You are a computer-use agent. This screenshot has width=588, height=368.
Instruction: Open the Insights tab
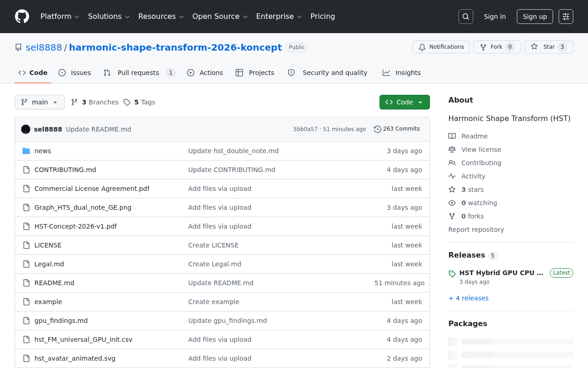(x=402, y=73)
